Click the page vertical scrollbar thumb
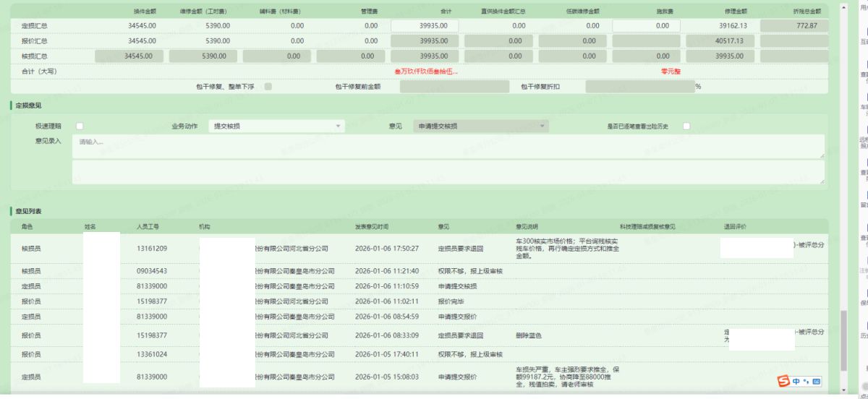The image size is (868, 399). pos(842,340)
